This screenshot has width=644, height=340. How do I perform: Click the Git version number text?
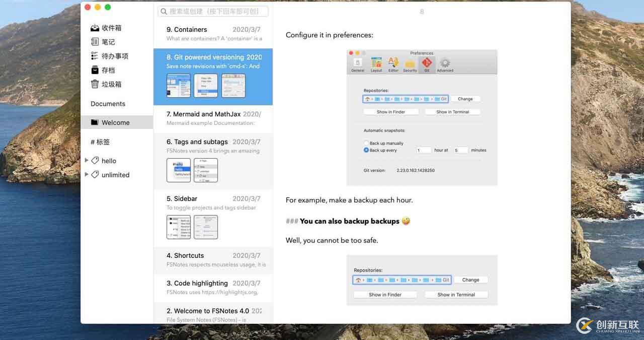[x=416, y=170]
